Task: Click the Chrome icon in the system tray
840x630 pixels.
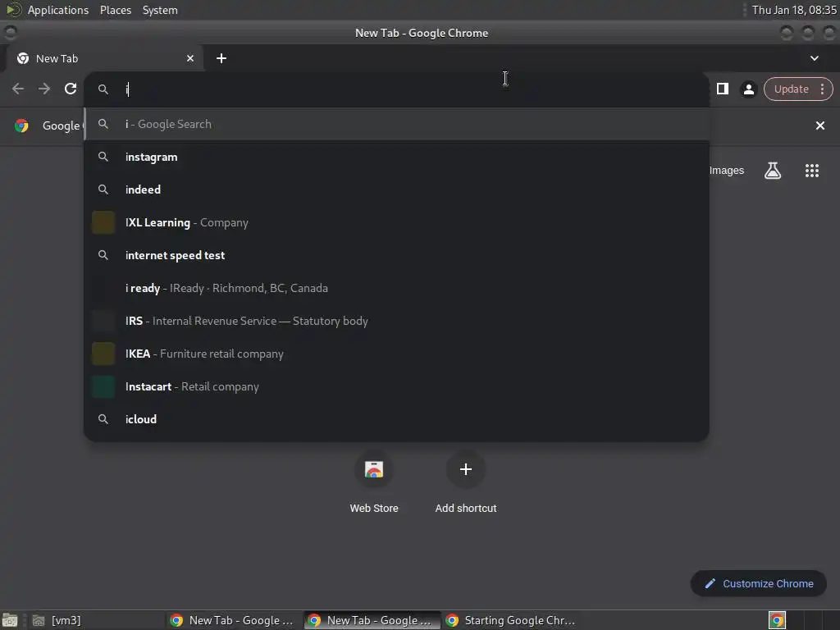Action: pyautogui.click(x=777, y=620)
